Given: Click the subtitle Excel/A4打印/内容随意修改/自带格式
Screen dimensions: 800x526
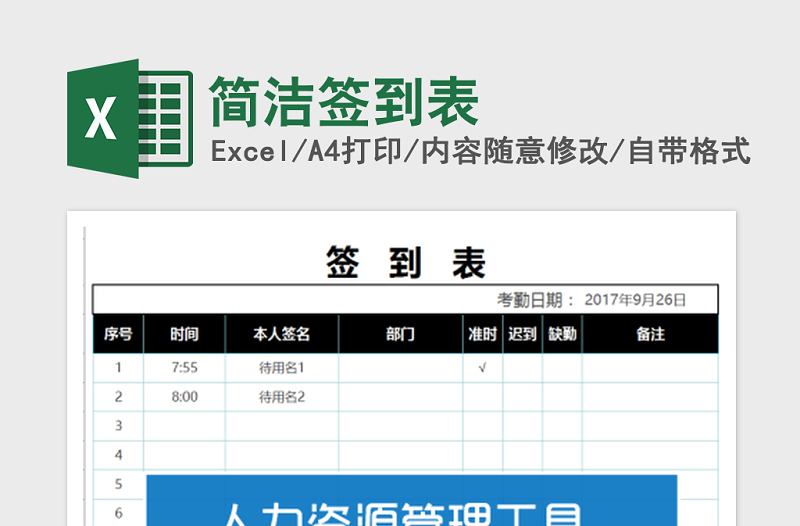Looking at the screenshot, I should click(x=481, y=152).
